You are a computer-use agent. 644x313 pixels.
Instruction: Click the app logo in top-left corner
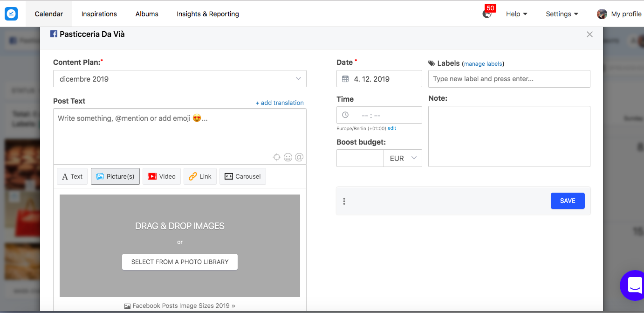coord(11,14)
